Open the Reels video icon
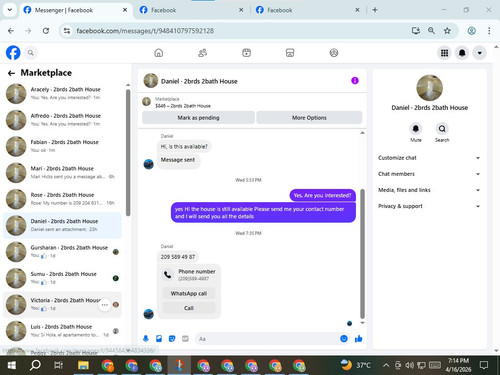Image resolution: width=500 pixels, height=375 pixels. [246, 53]
